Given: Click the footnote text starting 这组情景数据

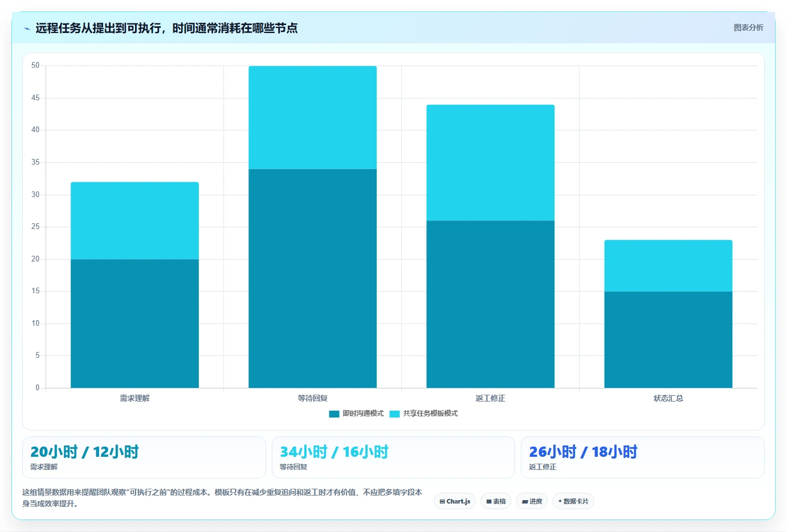Looking at the screenshot, I should 222,498.
